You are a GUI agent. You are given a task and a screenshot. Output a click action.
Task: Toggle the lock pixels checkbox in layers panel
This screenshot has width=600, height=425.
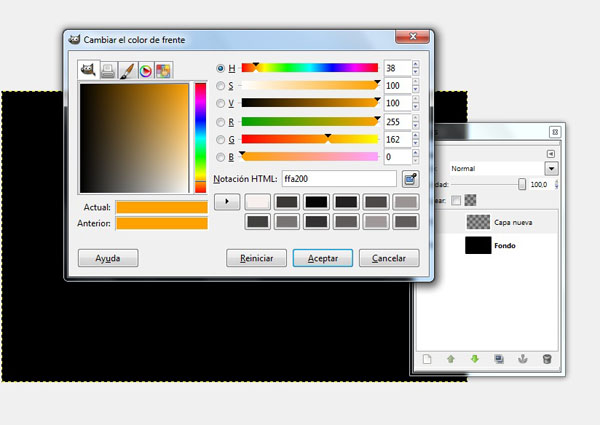456,200
